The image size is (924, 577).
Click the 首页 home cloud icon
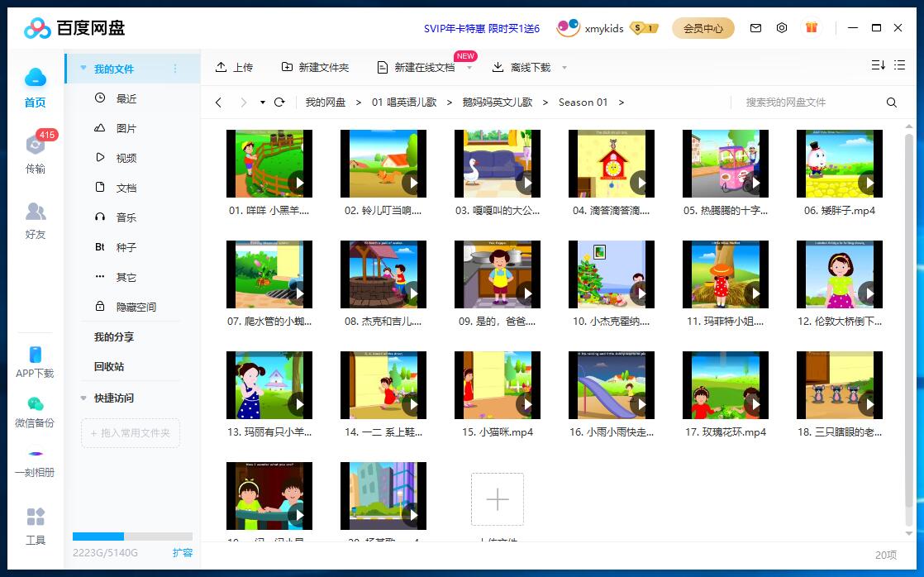35,77
